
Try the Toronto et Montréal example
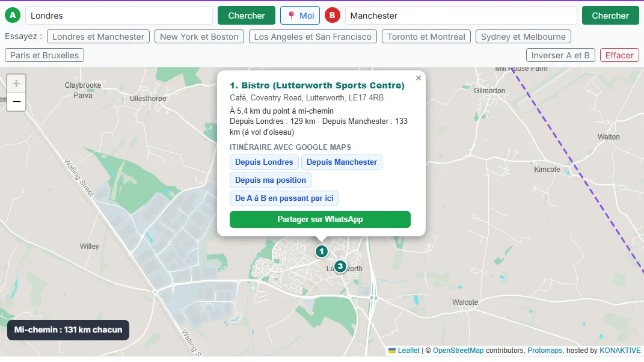pos(426,37)
